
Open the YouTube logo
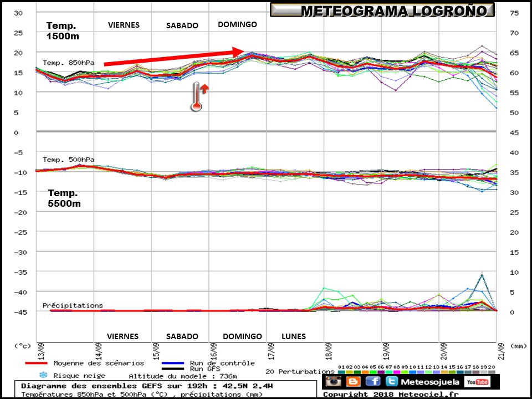pyautogui.click(x=477, y=382)
